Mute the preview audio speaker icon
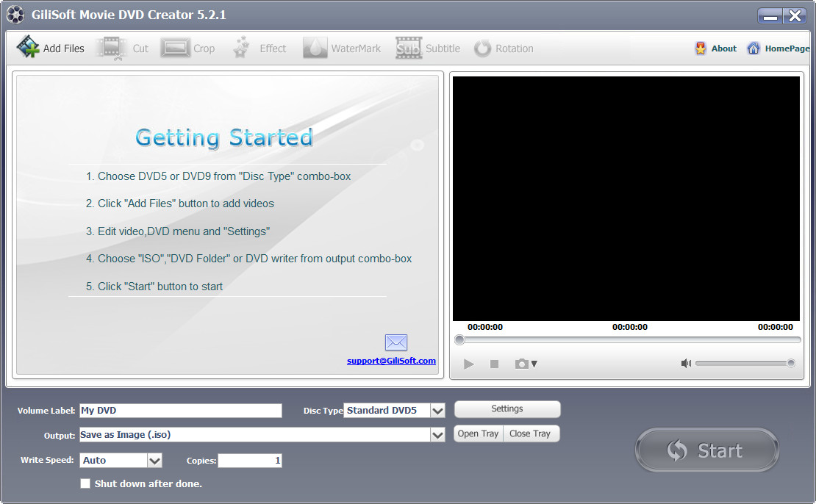Screen dimensions: 816x504 [x=686, y=363]
